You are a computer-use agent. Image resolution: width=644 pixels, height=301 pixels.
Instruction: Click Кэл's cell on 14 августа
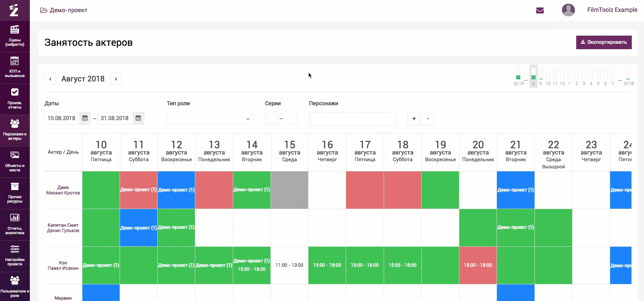252,265
